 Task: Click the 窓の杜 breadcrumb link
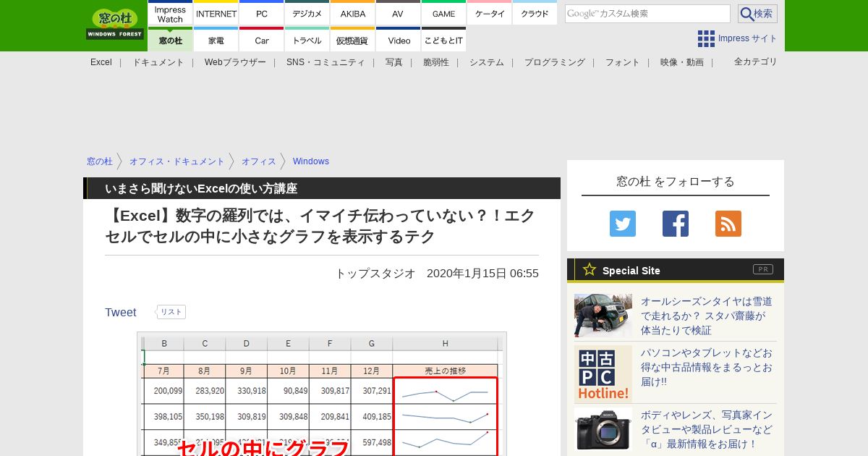pos(100,161)
